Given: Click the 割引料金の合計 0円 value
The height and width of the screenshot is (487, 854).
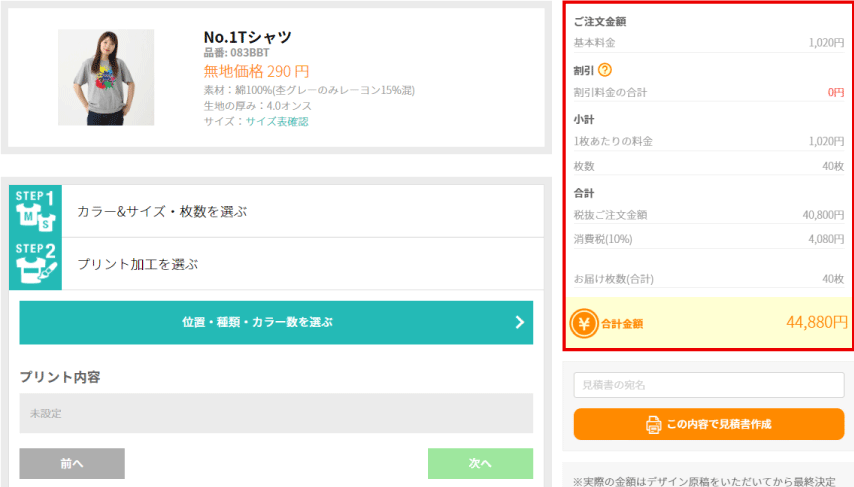Looking at the screenshot, I should (x=836, y=92).
